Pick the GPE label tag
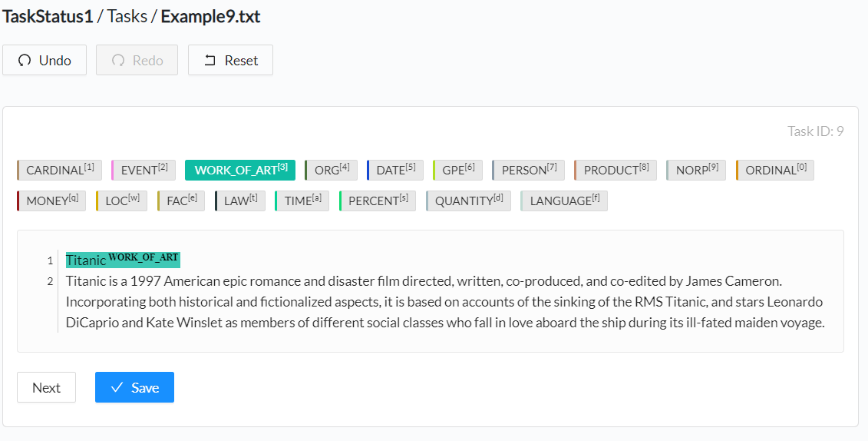Viewport: 868px width, 441px height. pyautogui.click(x=458, y=170)
